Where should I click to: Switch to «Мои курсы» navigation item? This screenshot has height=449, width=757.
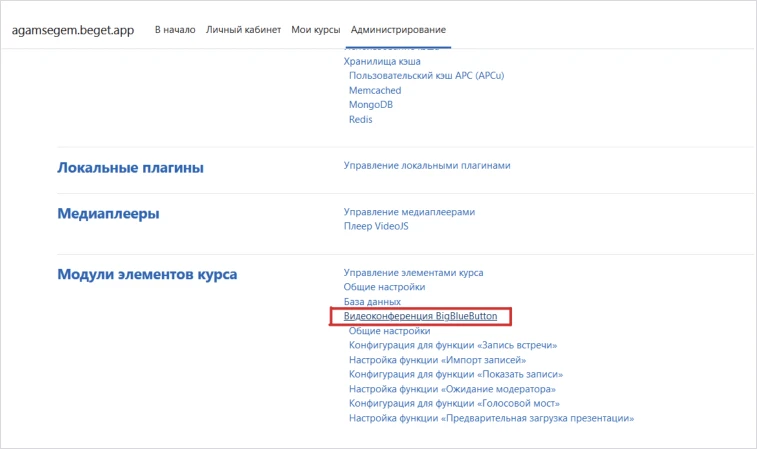[x=315, y=30]
